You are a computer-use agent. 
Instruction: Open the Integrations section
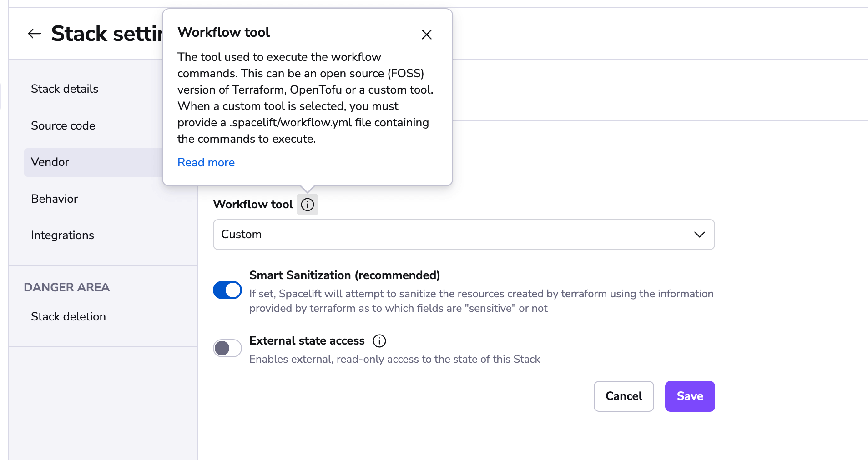[62, 235]
